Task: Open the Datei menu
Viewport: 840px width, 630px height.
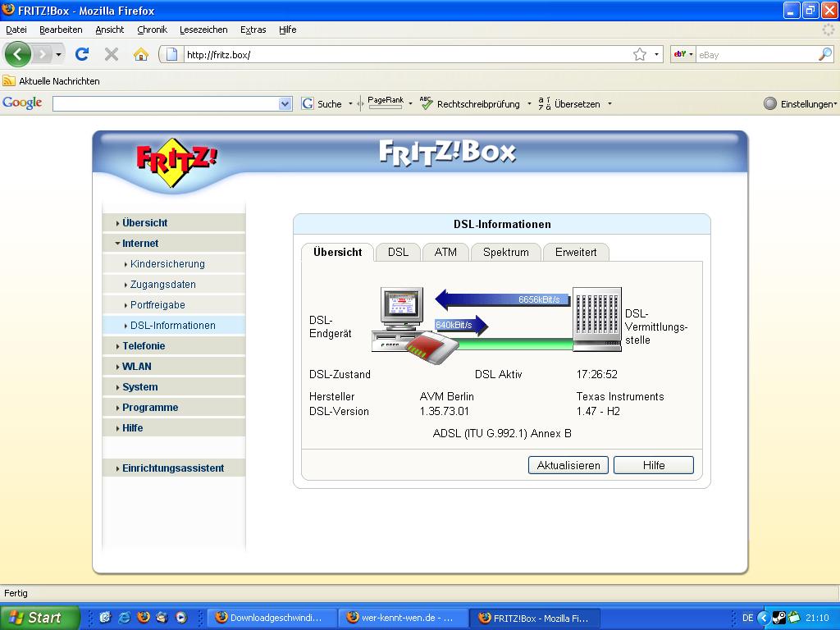Action: coord(16,30)
